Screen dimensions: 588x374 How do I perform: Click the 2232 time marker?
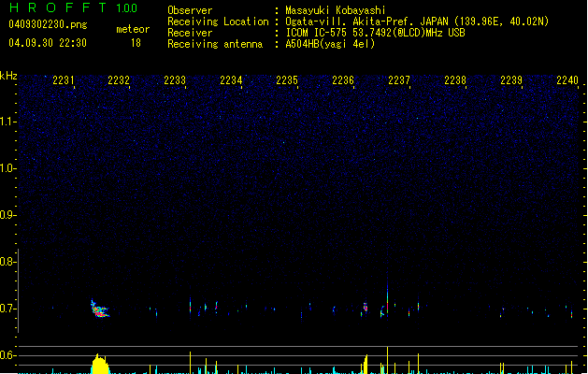pos(119,80)
